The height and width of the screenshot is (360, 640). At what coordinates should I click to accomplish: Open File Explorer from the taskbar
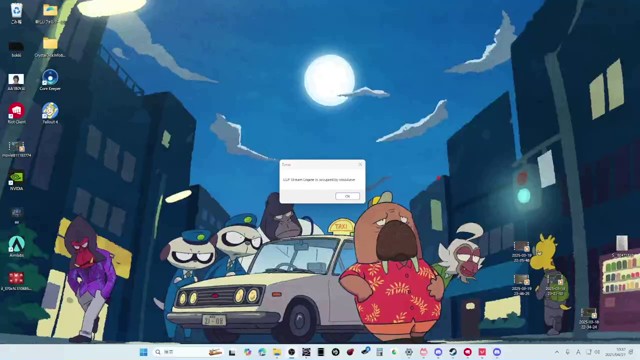[277, 352]
